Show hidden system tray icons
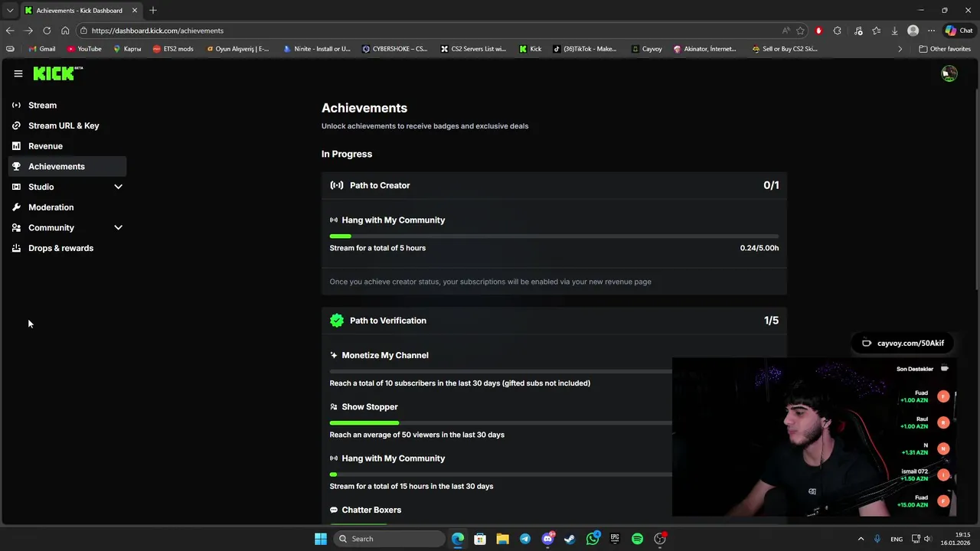This screenshot has height=551, width=980. (x=861, y=539)
